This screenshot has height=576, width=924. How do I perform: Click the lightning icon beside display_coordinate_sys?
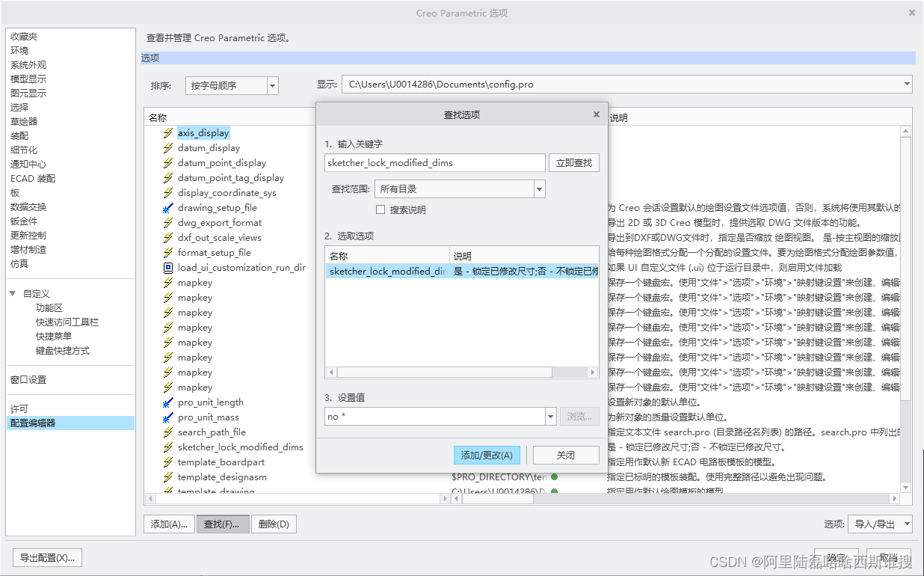pyautogui.click(x=168, y=193)
